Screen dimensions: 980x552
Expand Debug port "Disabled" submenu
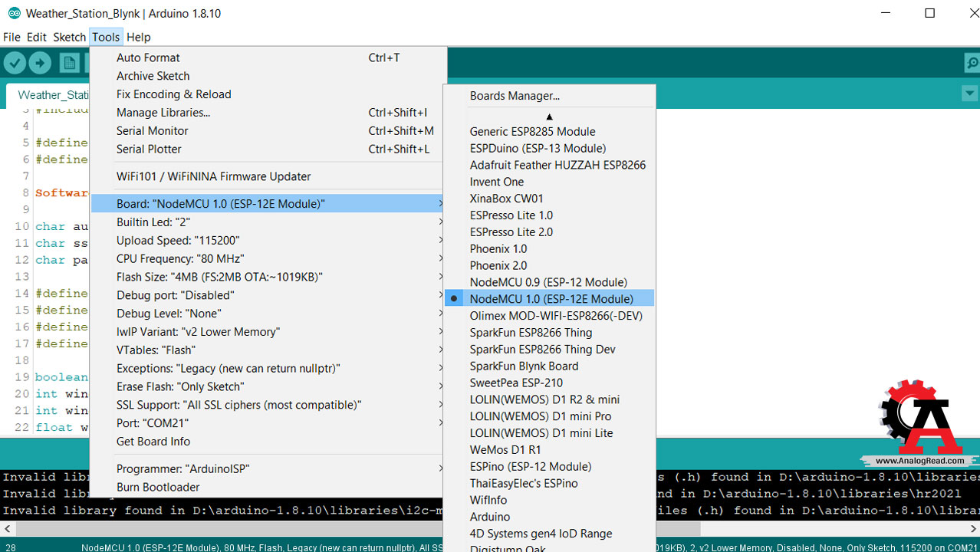click(x=440, y=295)
